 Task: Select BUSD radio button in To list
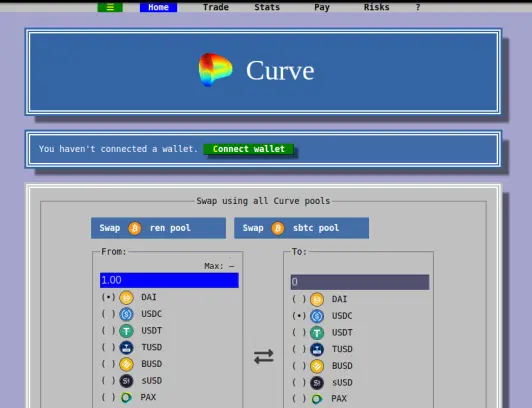pyautogui.click(x=299, y=366)
